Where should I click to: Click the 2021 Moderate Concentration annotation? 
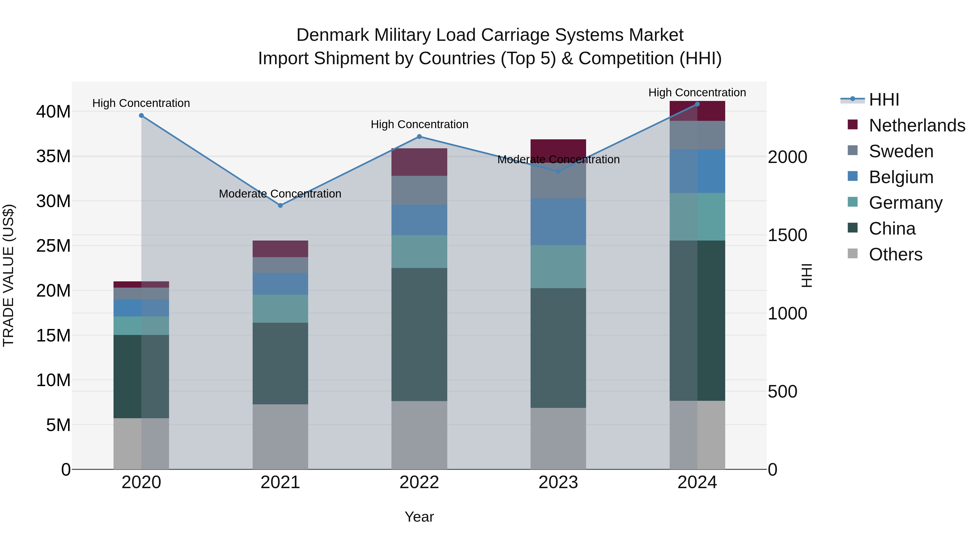[280, 194]
